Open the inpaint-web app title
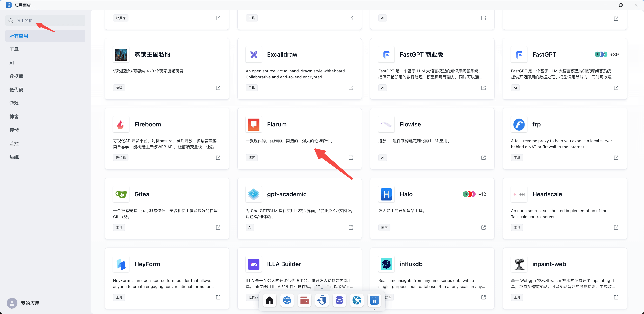 pyautogui.click(x=549, y=264)
